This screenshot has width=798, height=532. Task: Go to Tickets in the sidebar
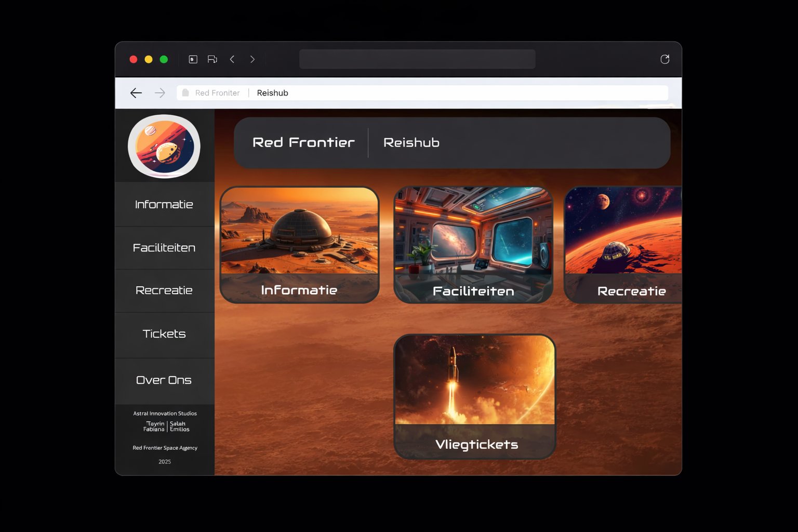click(x=164, y=334)
